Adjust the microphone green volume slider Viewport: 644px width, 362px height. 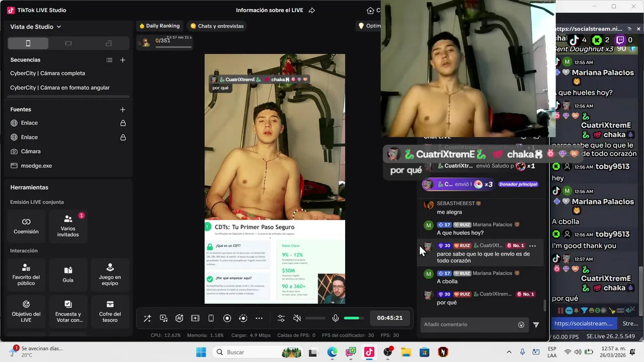[354, 318]
